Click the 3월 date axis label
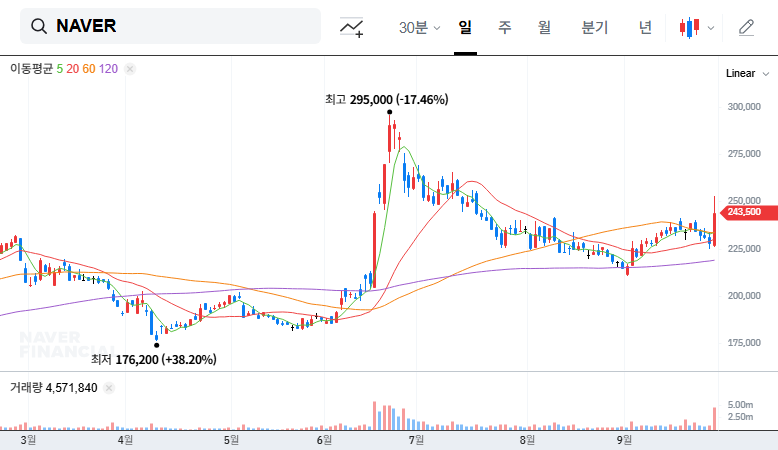This screenshot has height=450, width=778. pyautogui.click(x=28, y=440)
